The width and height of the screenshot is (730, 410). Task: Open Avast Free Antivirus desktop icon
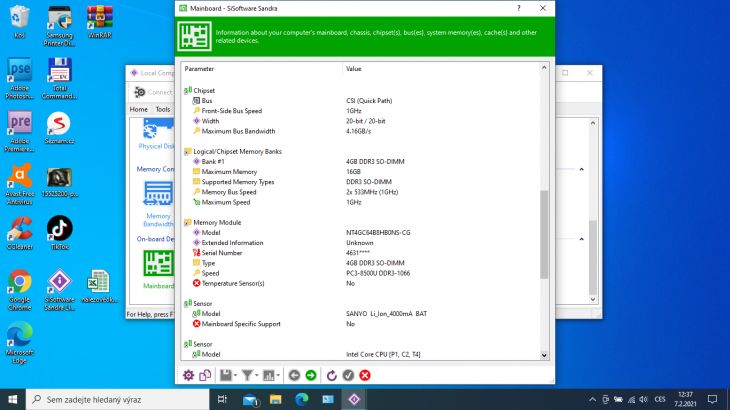pyautogui.click(x=20, y=184)
